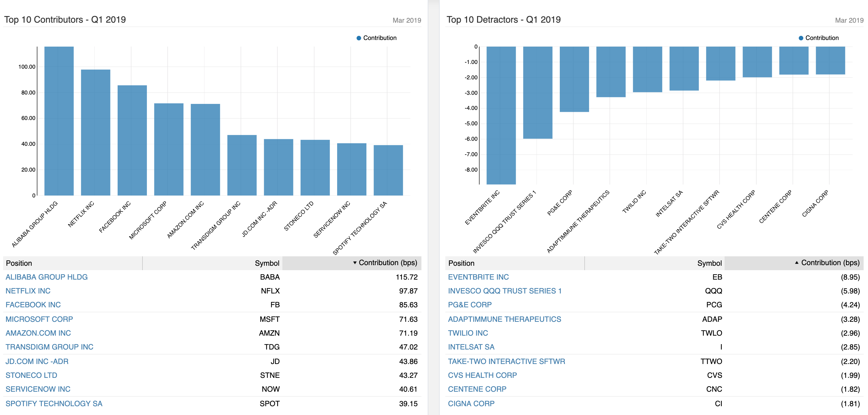Click the Top 10 Contributors - Q1 2019 title
Screen dimensions: 868x415
pyautogui.click(x=65, y=20)
